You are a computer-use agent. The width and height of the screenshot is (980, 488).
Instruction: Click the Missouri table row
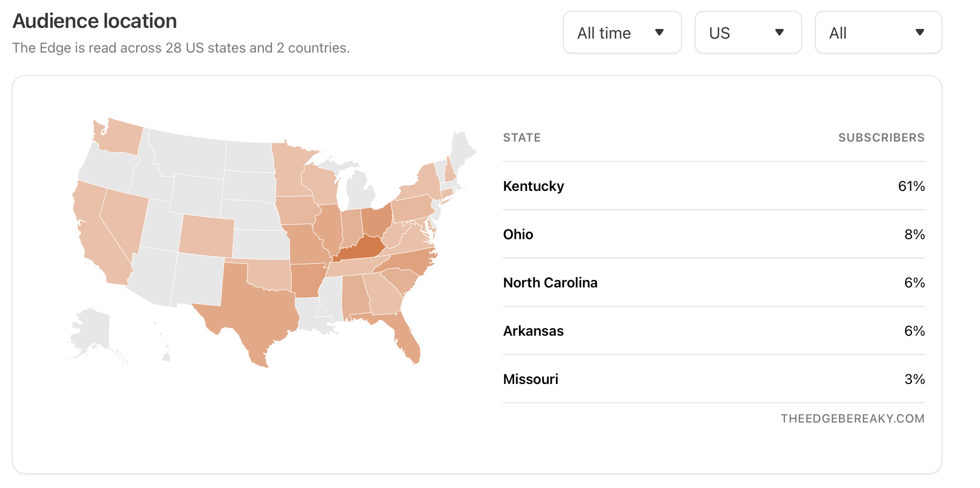(714, 379)
